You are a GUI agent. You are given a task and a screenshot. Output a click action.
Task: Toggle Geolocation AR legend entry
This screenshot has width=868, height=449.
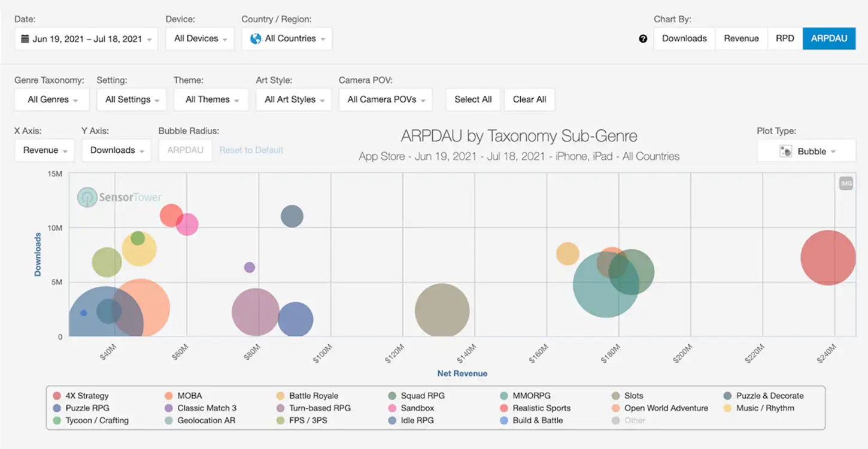(200, 420)
